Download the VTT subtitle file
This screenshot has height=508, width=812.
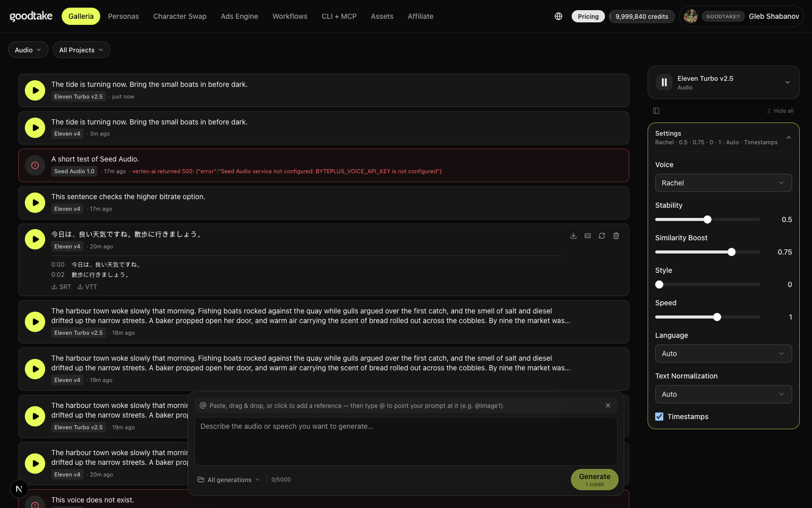click(x=87, y=287)
